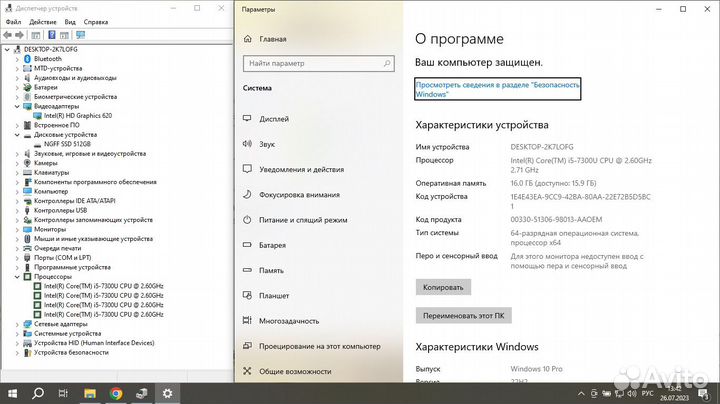Select DESKTOP-2K7LOFG device name value
Screen dimensions: 720x404
542,147
